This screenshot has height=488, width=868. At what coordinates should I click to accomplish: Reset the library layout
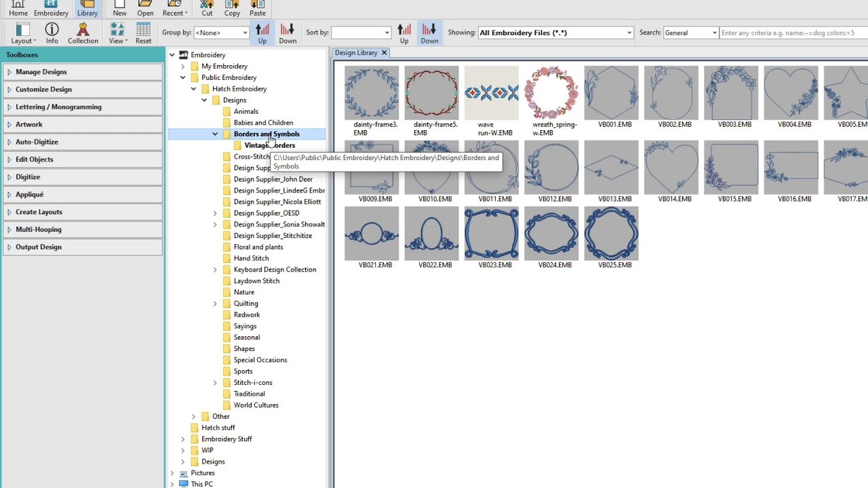(143, 33)
